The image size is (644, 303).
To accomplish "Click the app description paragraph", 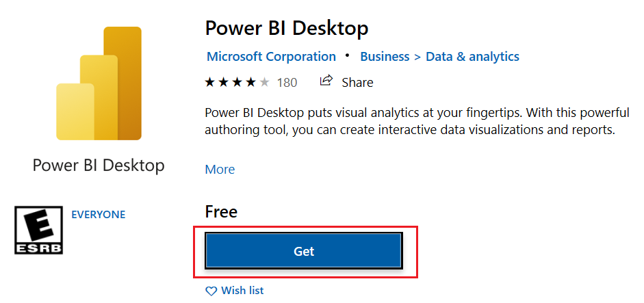I will (x=417, y=122).
